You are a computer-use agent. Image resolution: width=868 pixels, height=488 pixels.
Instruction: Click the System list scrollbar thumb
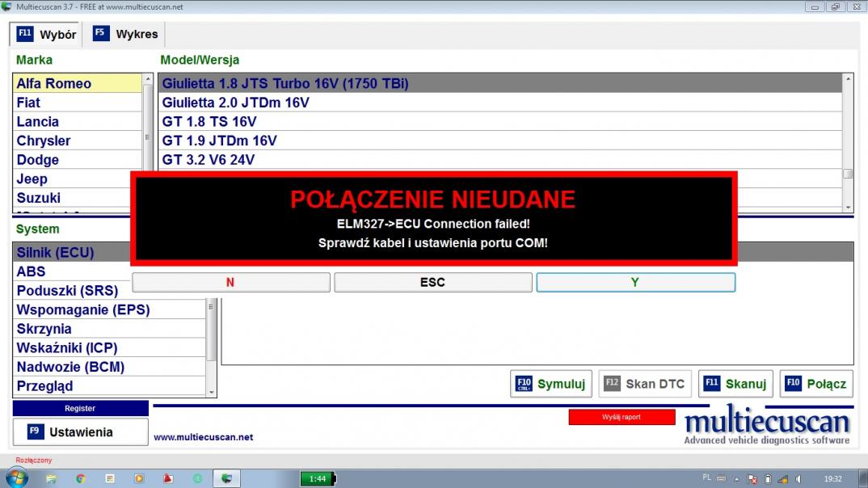211,330
